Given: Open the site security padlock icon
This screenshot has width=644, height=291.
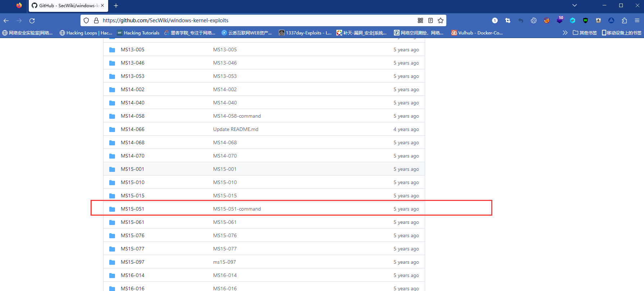Looking at the screenshot, I should point(96,20).
